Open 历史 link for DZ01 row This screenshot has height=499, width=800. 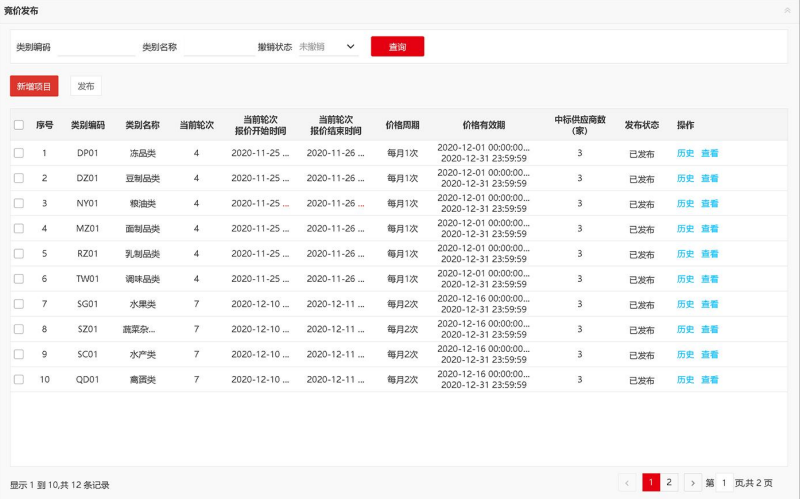(685, 179)
